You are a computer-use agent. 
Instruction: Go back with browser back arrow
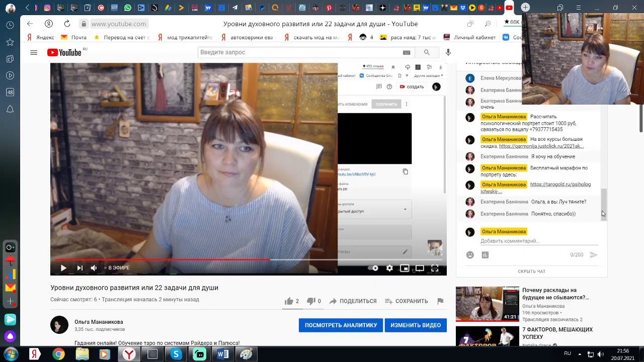coord(30,24)
